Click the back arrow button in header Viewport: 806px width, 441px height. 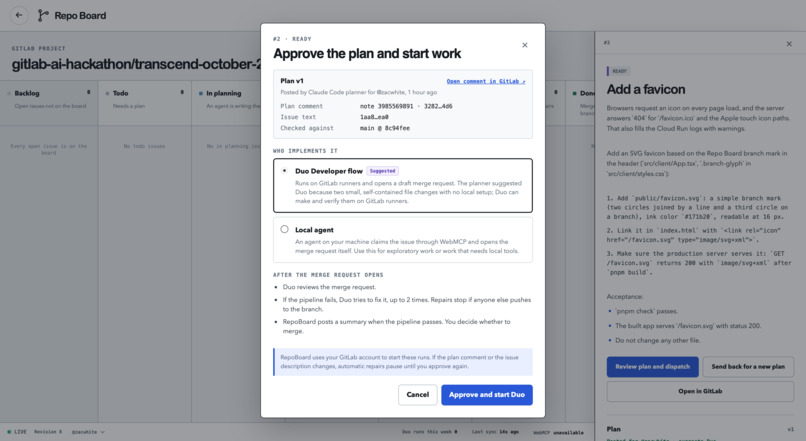(x=19, y=15)
